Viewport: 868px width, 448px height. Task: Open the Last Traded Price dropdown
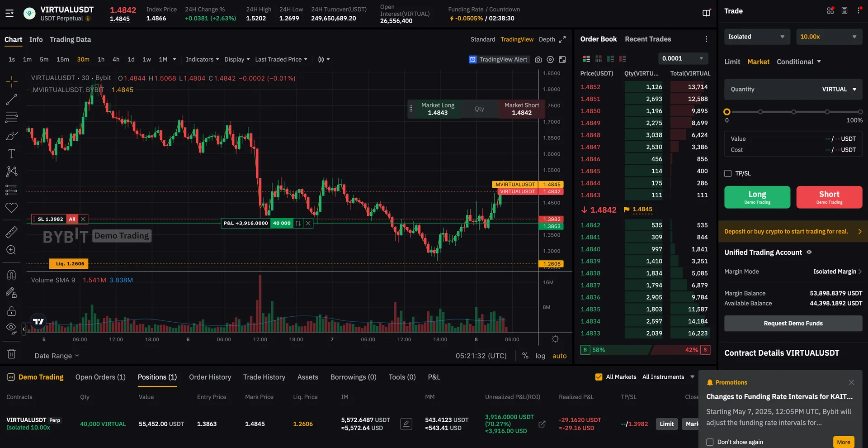[x=281, y=59]
